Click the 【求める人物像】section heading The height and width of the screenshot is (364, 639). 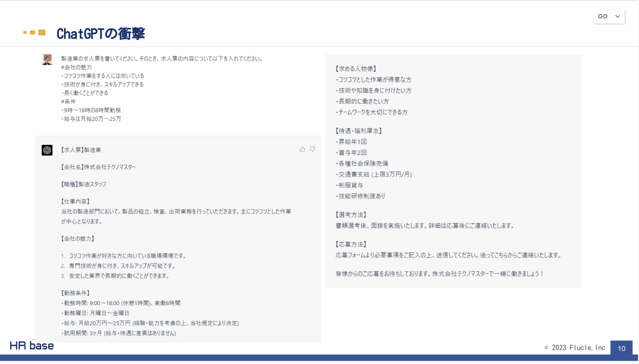tap(356, 69)
